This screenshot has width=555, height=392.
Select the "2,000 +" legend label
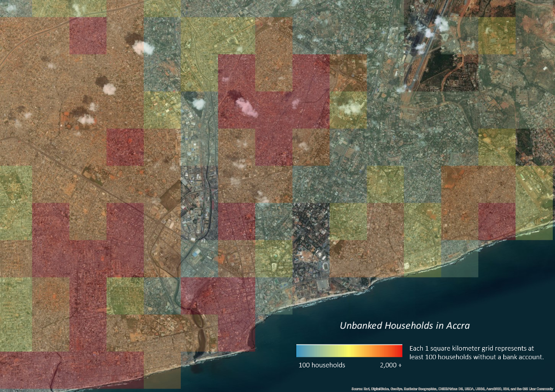coord(391,365)
